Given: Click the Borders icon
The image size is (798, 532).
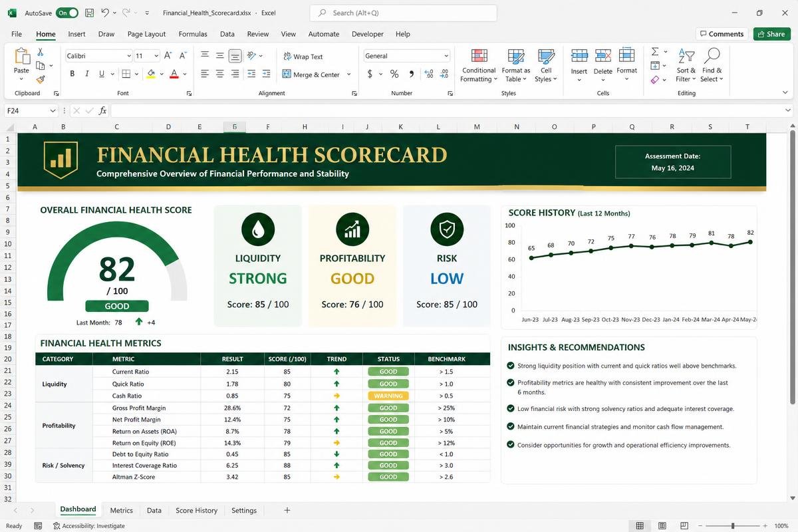Looking at the screenshot, I should tap(126, 74).
